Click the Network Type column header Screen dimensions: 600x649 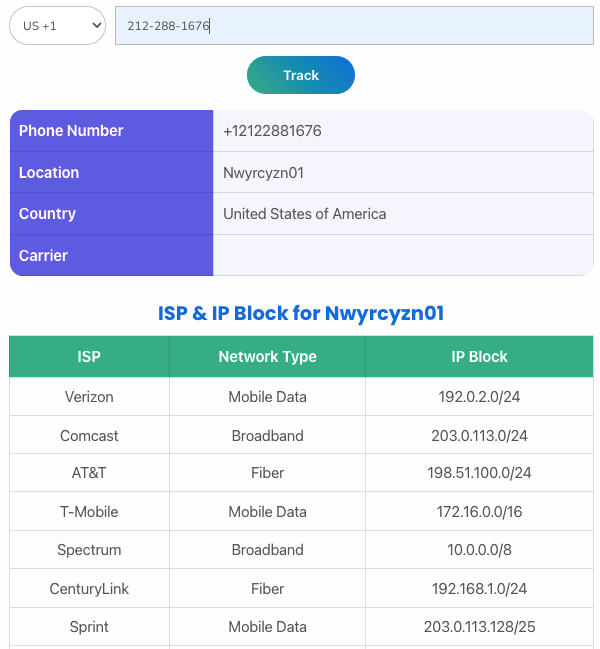[267, 357]
